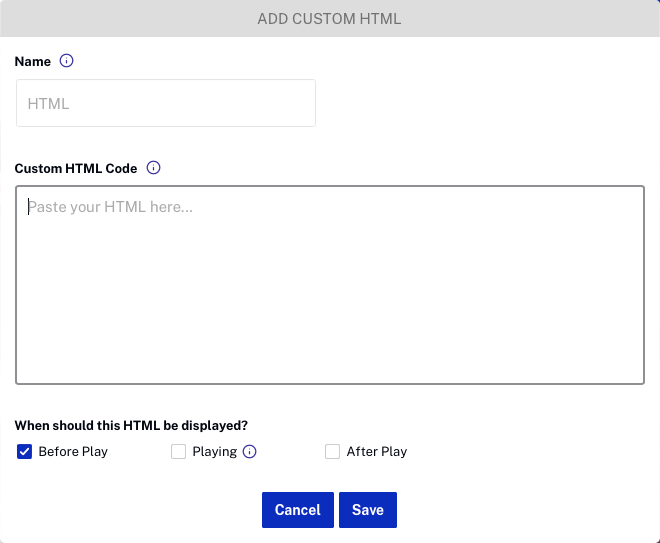This screenshot has height=543, width=660.
Task: Click the 'When should this HTML be displayed?' text
Action: (131, 425)
